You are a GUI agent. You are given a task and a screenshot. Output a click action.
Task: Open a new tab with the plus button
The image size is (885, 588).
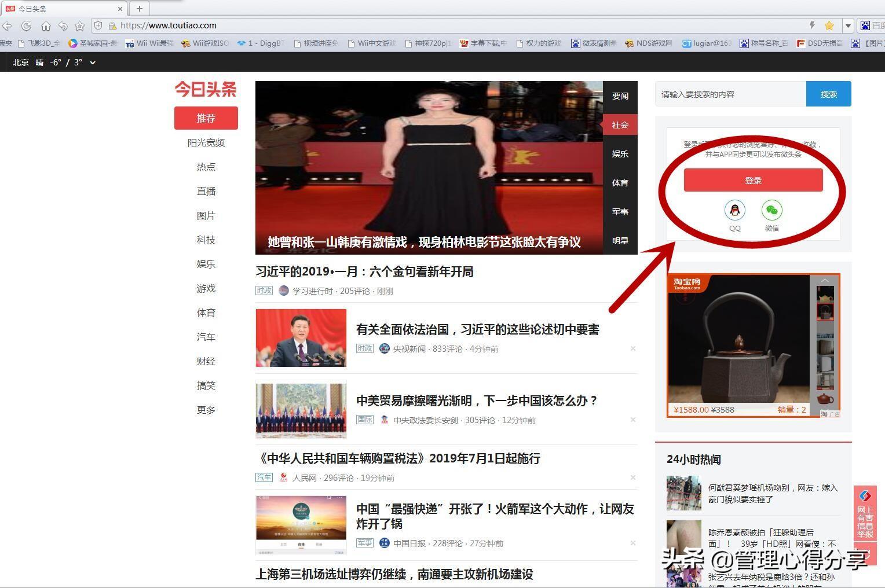pos(139,9)
